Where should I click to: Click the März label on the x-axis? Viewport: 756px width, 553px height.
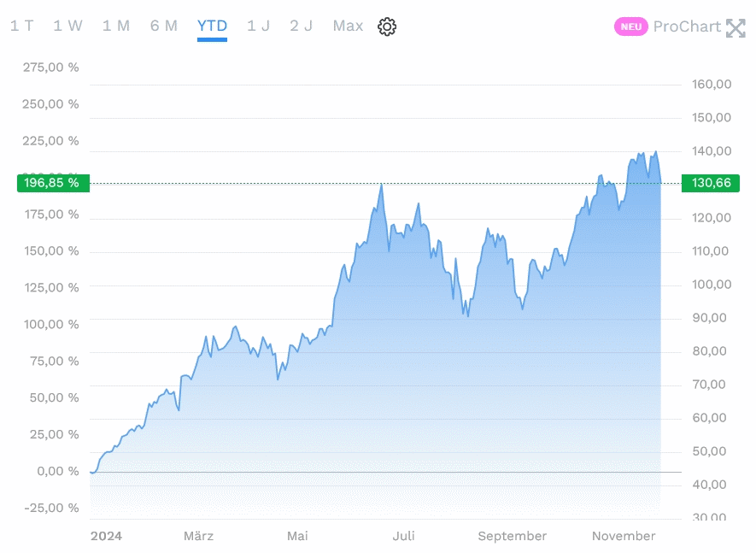pyautogui.click(x=198, y=536)
